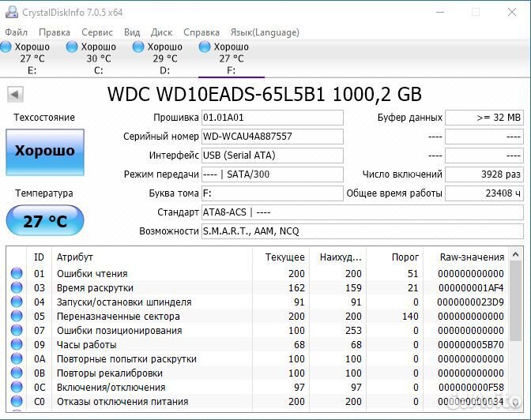Click the status orb for attribute 04

point(17,302)
